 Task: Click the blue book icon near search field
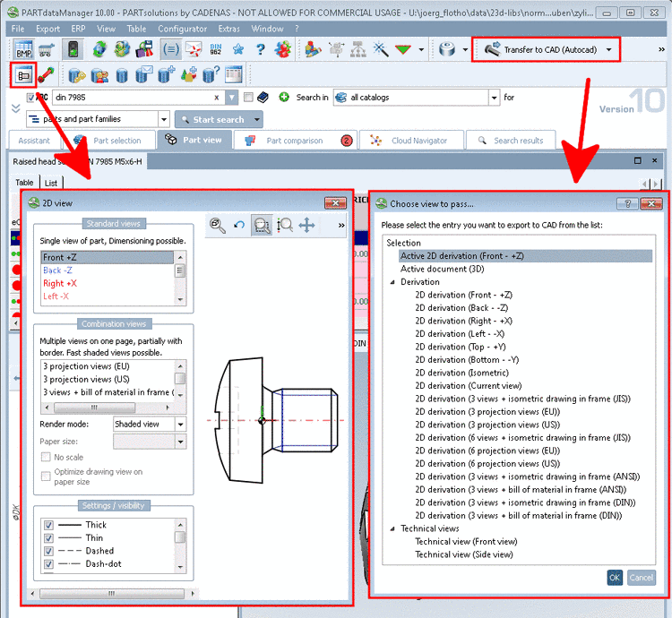tap(263, 98)
